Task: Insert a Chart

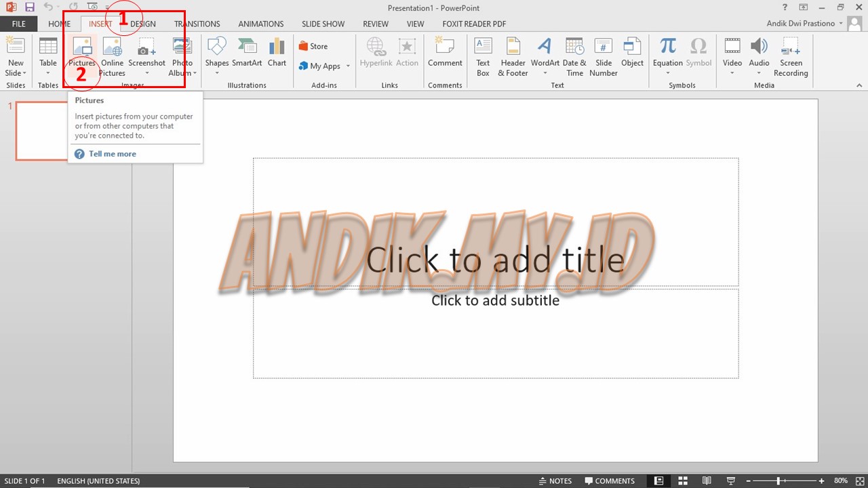Action: [x=277, y=53]
